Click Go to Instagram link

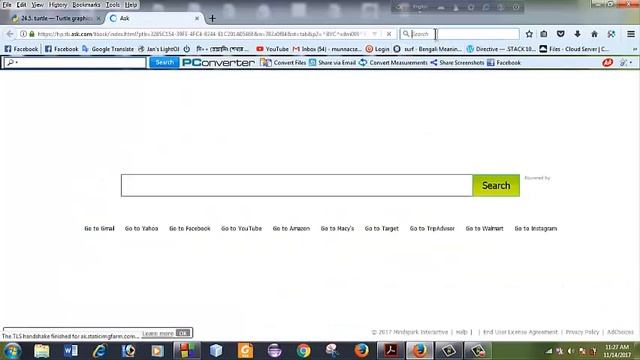[x=536, y=229]
